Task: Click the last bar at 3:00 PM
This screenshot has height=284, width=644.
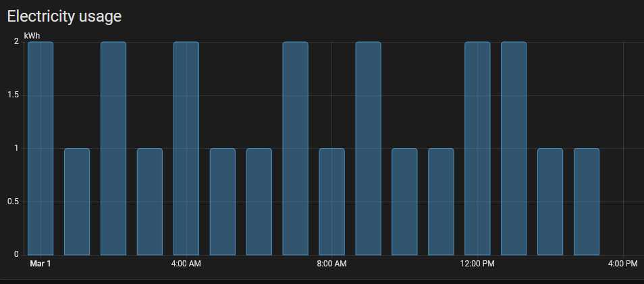Action: click(587, 202)
